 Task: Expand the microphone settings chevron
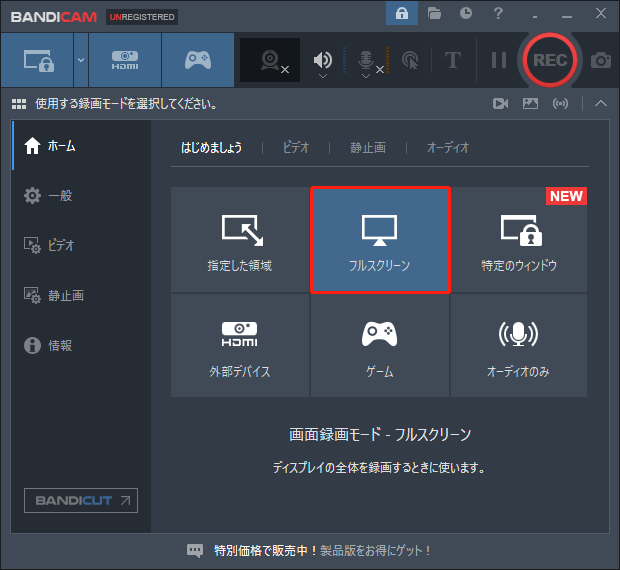pos(366,76)
